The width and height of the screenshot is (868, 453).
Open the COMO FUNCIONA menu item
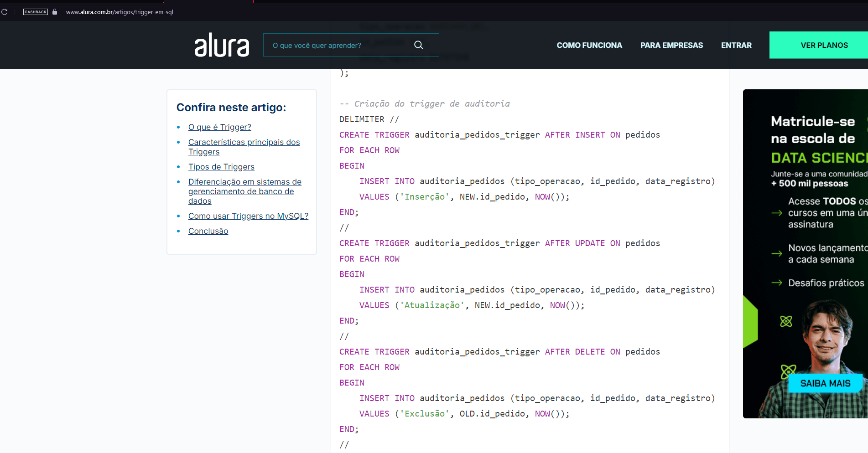(589, 45)
